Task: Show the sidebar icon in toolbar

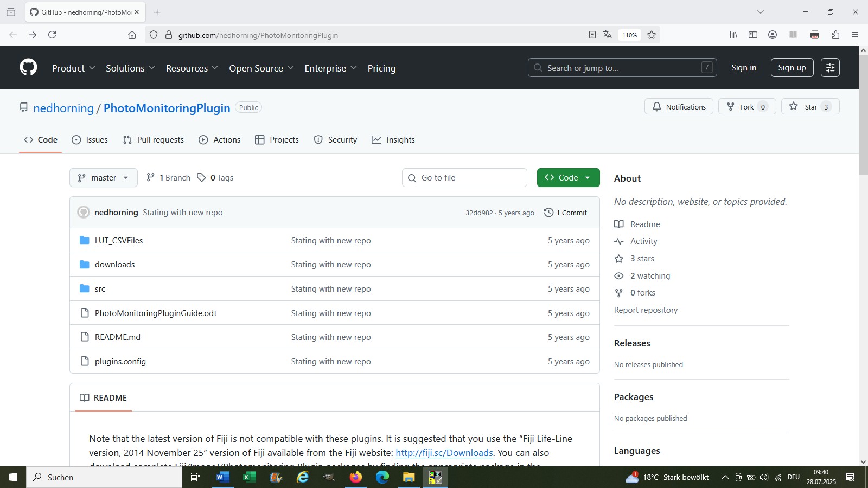Action: tap(753, 35)
